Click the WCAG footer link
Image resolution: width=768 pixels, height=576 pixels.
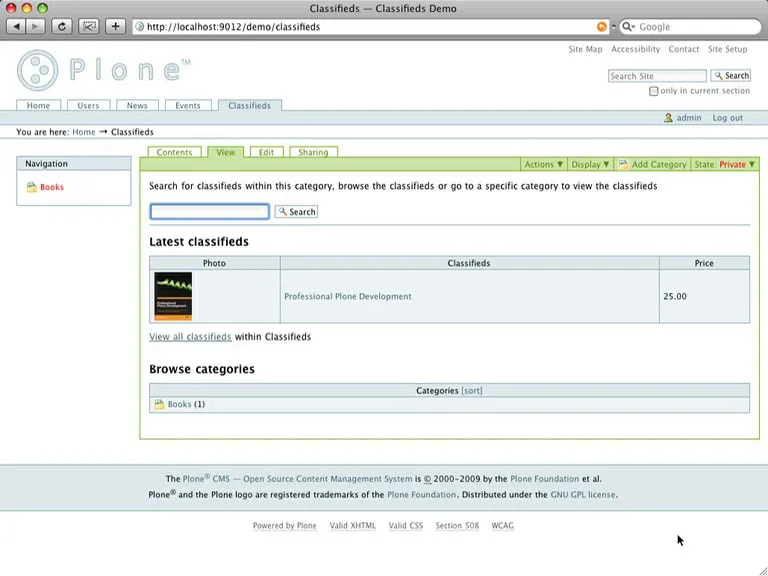(x=503, y=526)
